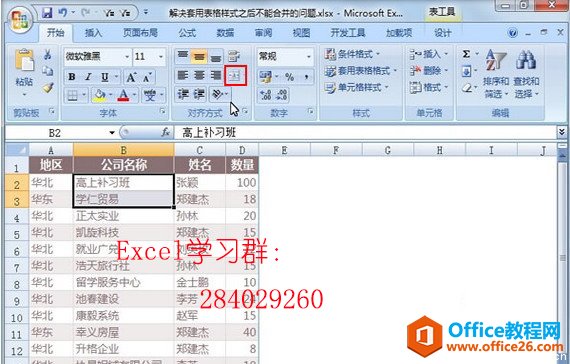Decrease font size with small A
The height and width of the screenshot is (364, 570).
tap(147, 77)
